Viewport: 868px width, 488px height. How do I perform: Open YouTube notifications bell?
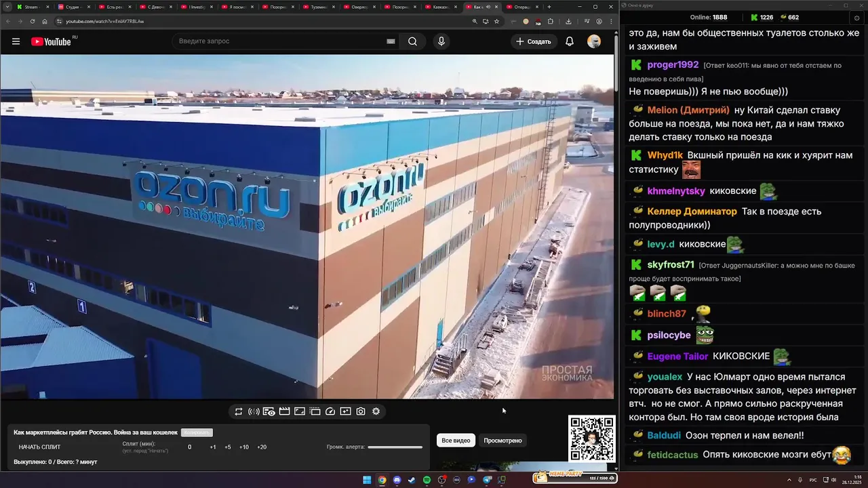coord(570,41)
